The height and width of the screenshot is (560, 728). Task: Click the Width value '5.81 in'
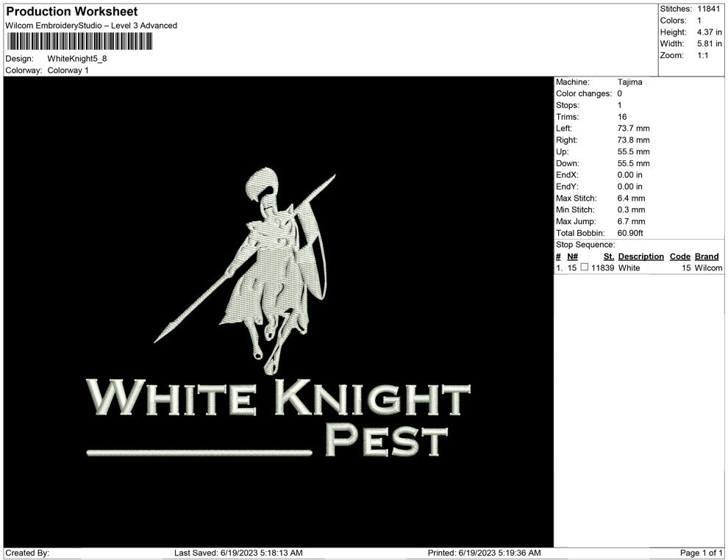click(710, 43)
